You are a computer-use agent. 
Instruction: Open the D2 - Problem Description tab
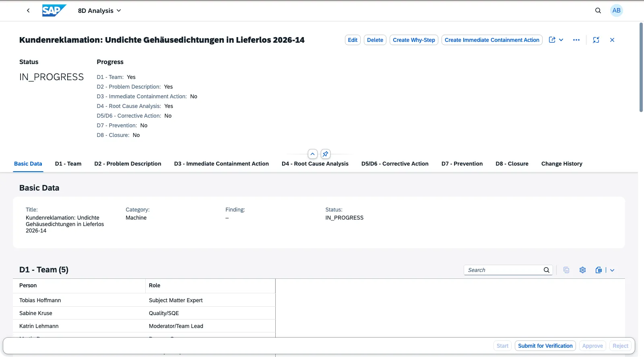[x=128, y=164]
